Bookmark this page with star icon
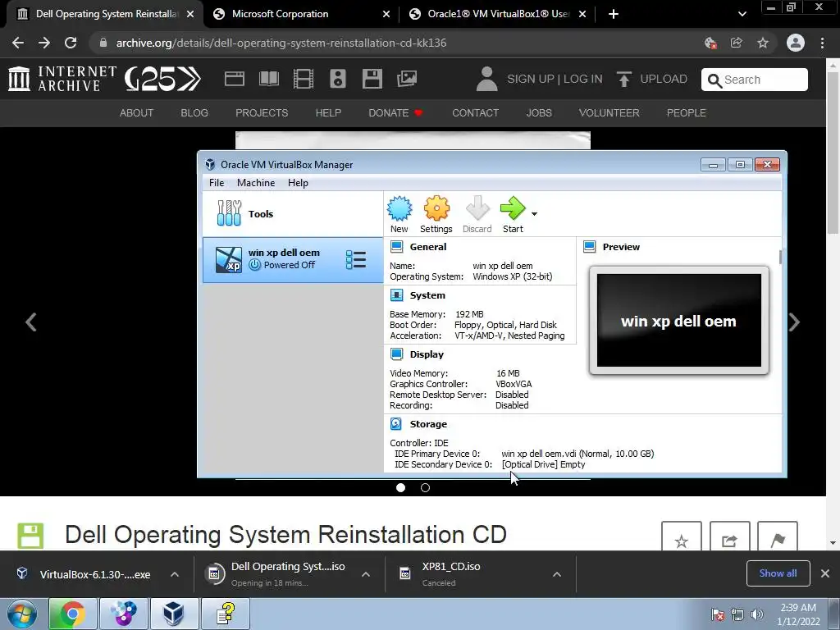Image resolution: width=840 pixels, height=630 pixels. (763, 43)
